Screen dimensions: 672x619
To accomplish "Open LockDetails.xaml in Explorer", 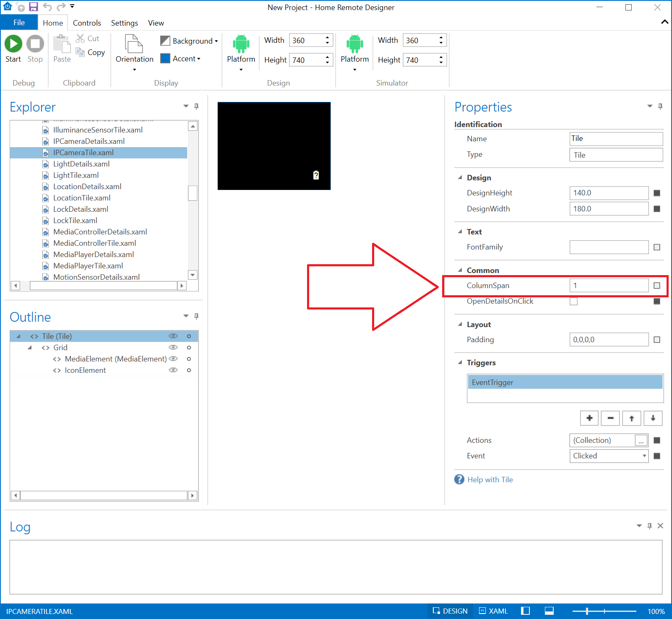I will click(x=81, y=209).
